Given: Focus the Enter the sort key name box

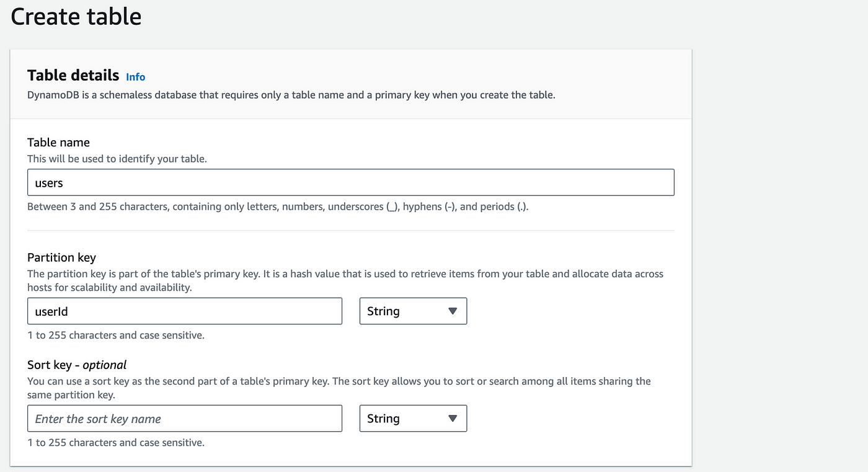Looking at the screenshot, I should [x=184, y=418].
